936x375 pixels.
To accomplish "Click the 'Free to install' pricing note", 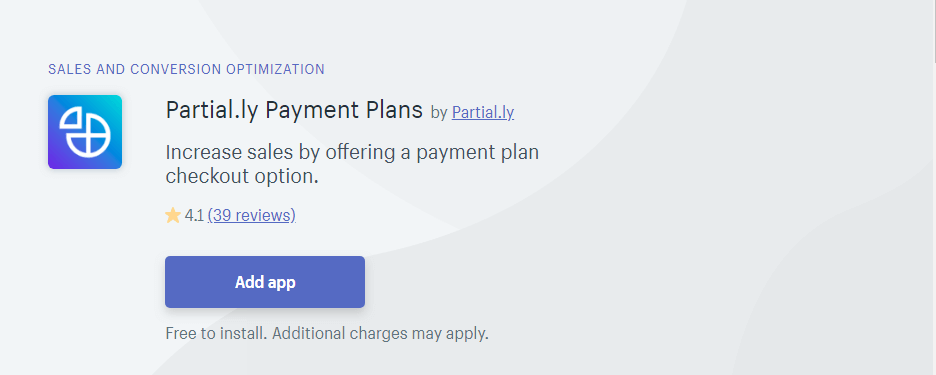I will pyautogui.click(x=216, y=333).
